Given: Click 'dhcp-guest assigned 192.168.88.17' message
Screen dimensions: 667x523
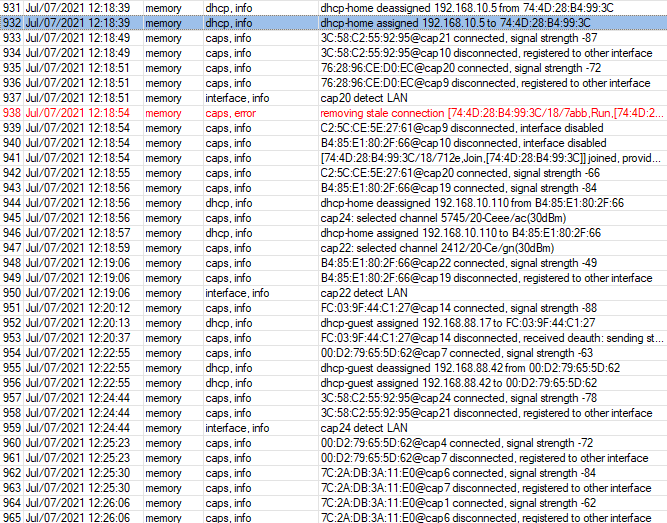Looking at the screenshot, I should coord(458,323).
